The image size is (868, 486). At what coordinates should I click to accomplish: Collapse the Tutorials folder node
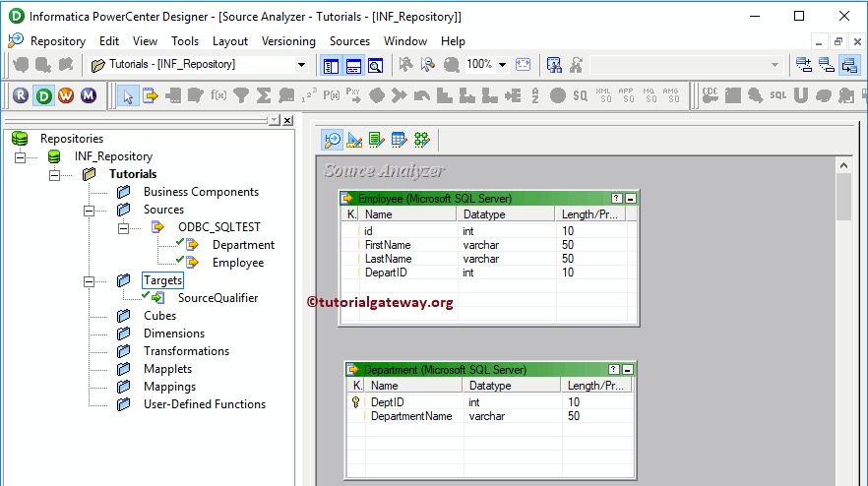(54, 175)
